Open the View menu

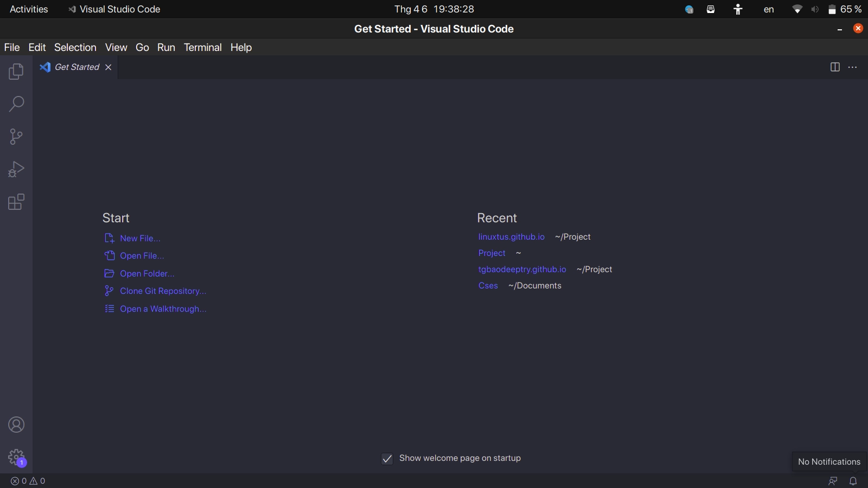point(116,47)
